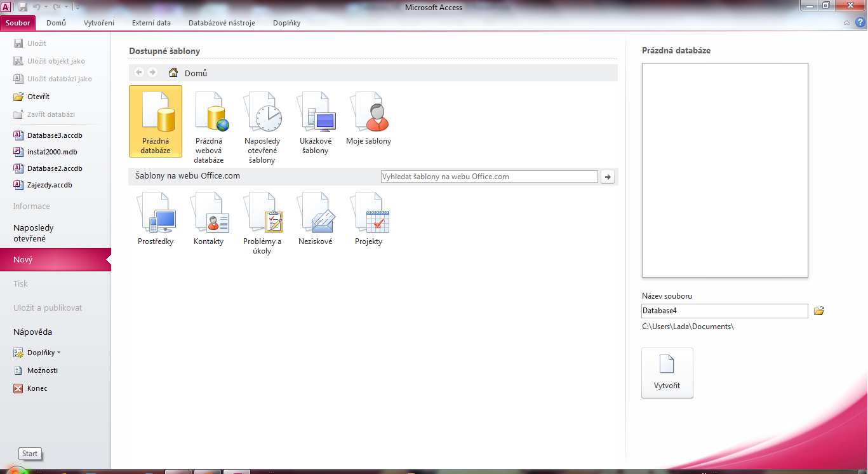This screenshot has height=474, width=868.
Task: Switch to the Externí data ribbon tab
Action: 151,23
